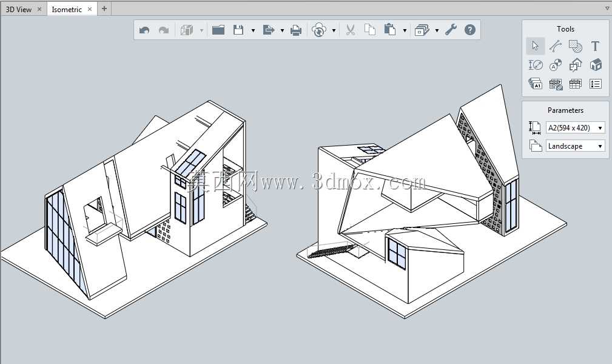The image size is (612, 364).
Task: Open the tab list arrow at the tab bar's end
Action: (607, 8)
